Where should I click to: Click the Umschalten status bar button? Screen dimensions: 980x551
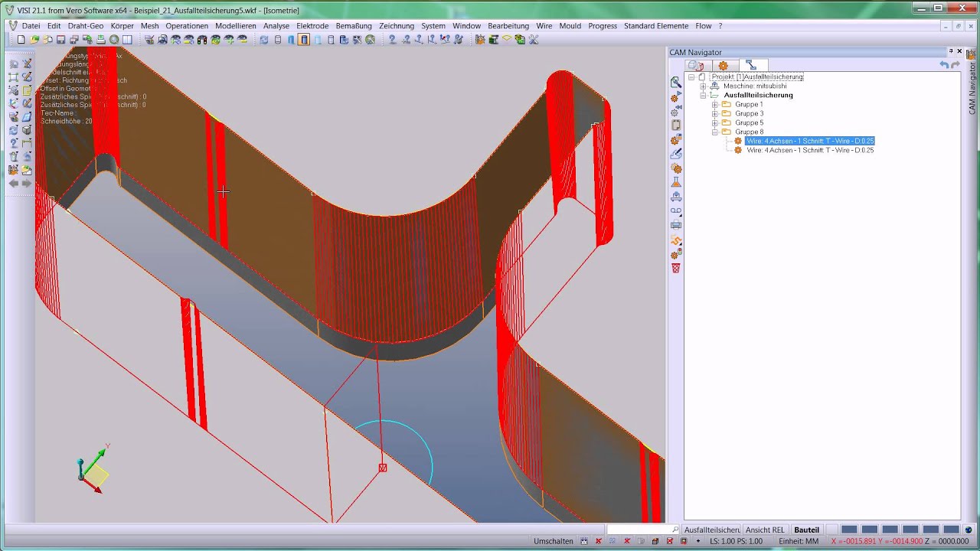[x=554, y=541]
